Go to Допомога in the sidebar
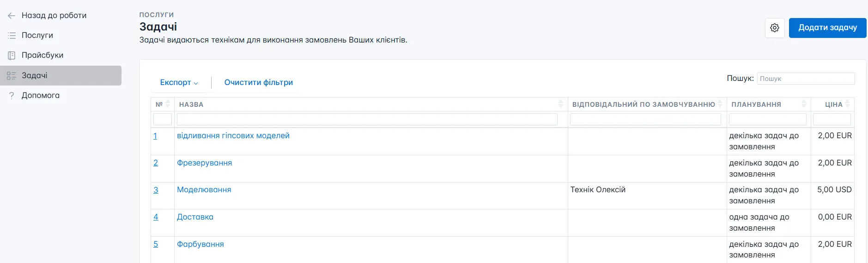This screenshot has height=263, width=868. point(41,96)
